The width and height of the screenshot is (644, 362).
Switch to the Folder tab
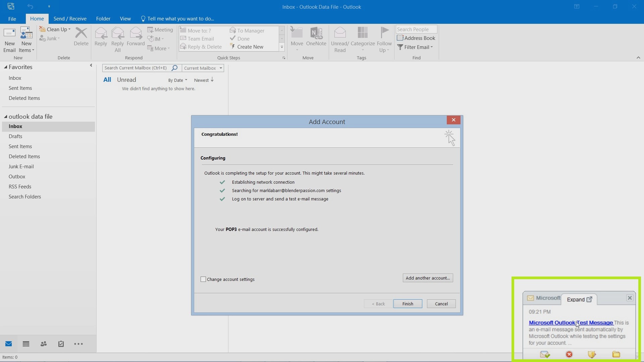(x=103, y=19)
